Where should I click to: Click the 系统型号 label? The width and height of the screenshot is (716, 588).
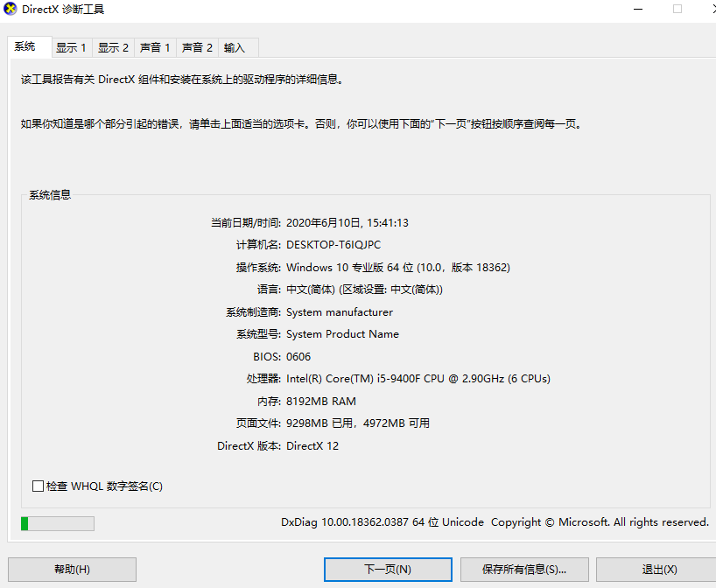click(x=258, y=334)
